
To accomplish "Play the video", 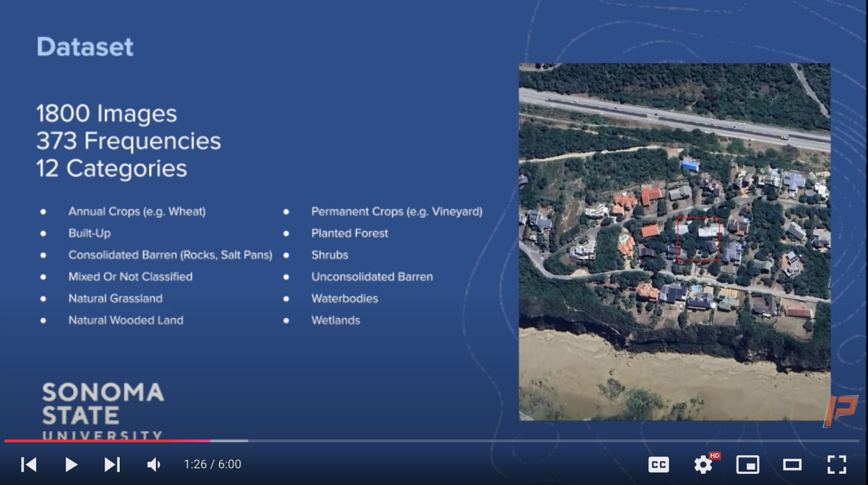I will tap(70, 465).
